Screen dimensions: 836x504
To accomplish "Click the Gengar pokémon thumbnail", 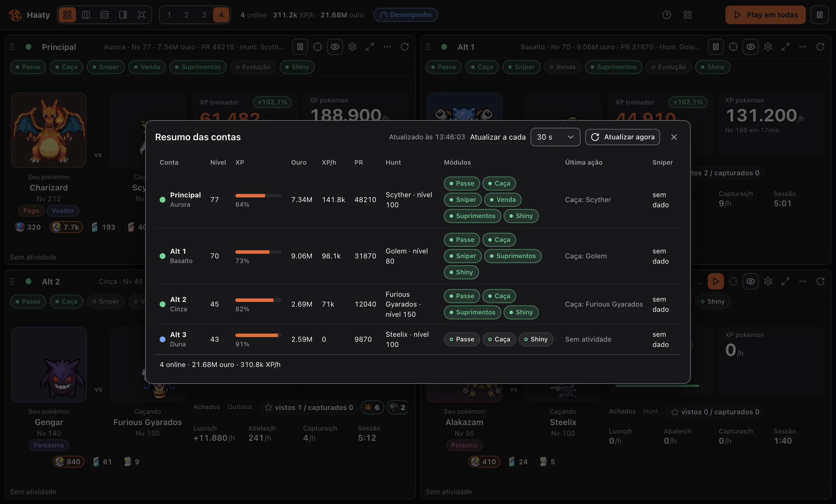I will click(49, 365).
